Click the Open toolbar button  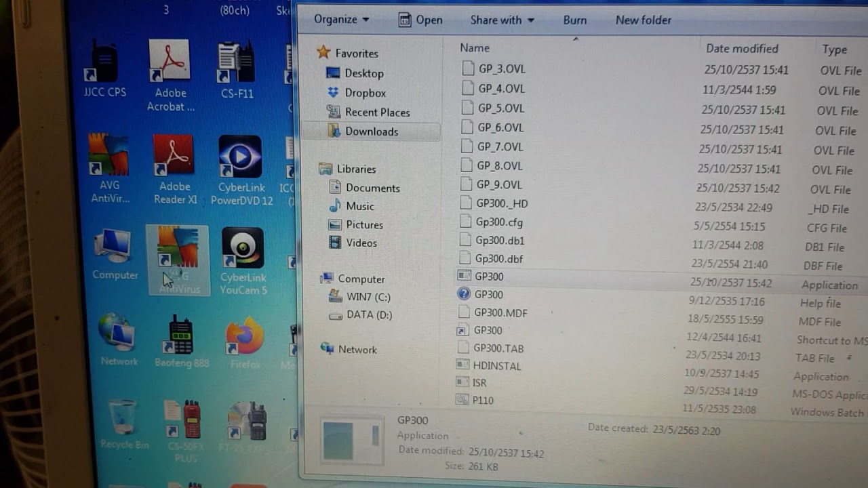(420, 20)
